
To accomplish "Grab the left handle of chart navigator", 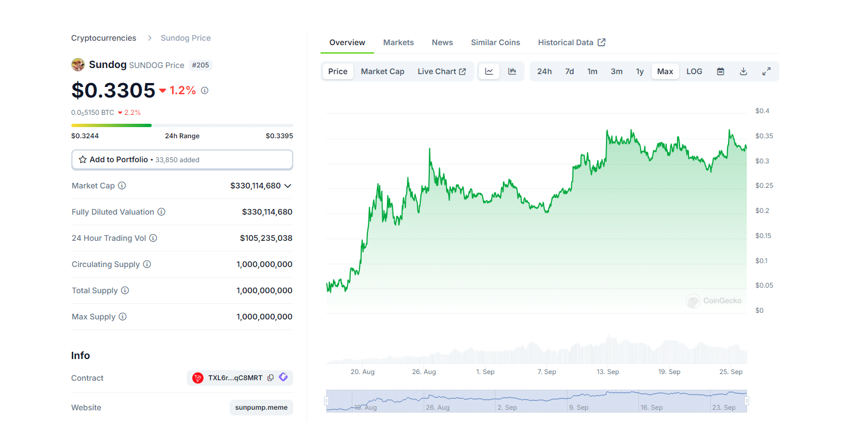I will click(327, 401).
